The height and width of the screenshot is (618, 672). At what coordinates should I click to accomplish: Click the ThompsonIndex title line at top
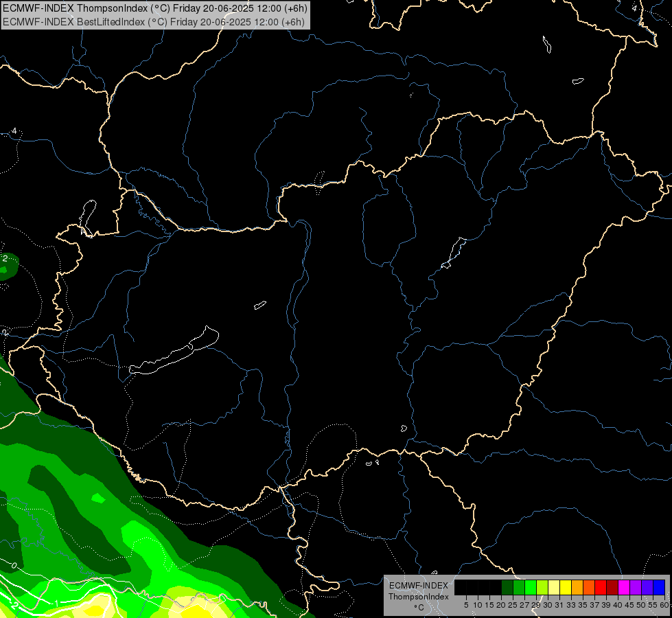(x=154, y=8)
